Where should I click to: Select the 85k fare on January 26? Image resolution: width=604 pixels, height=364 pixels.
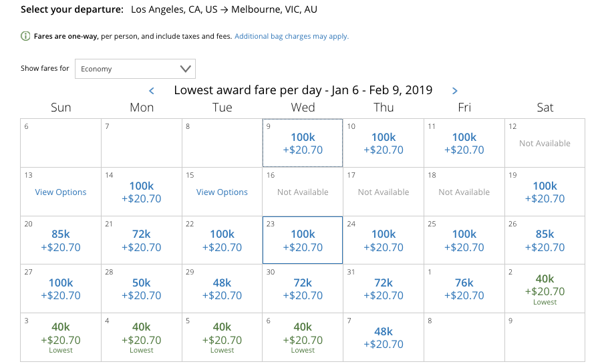[x=545, y=240]
